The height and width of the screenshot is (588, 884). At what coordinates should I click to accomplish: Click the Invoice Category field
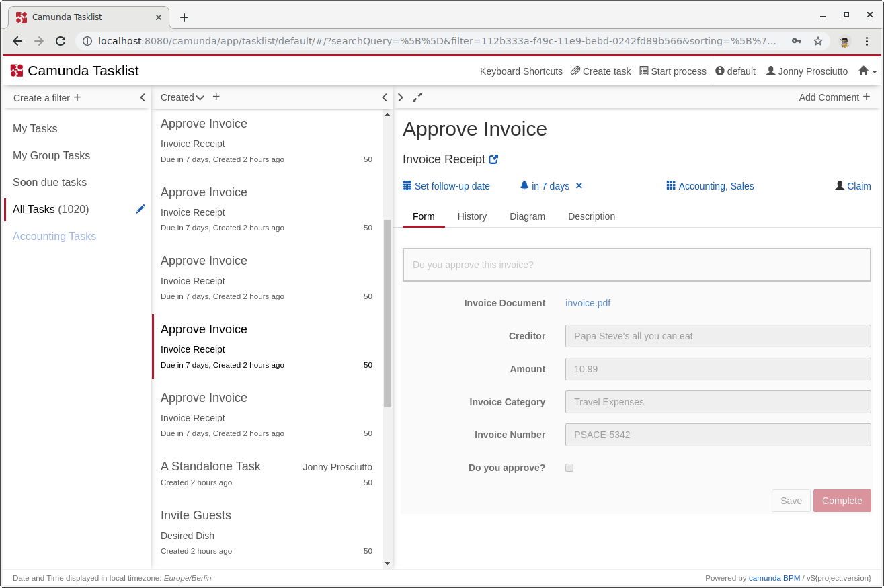[718, 402]
